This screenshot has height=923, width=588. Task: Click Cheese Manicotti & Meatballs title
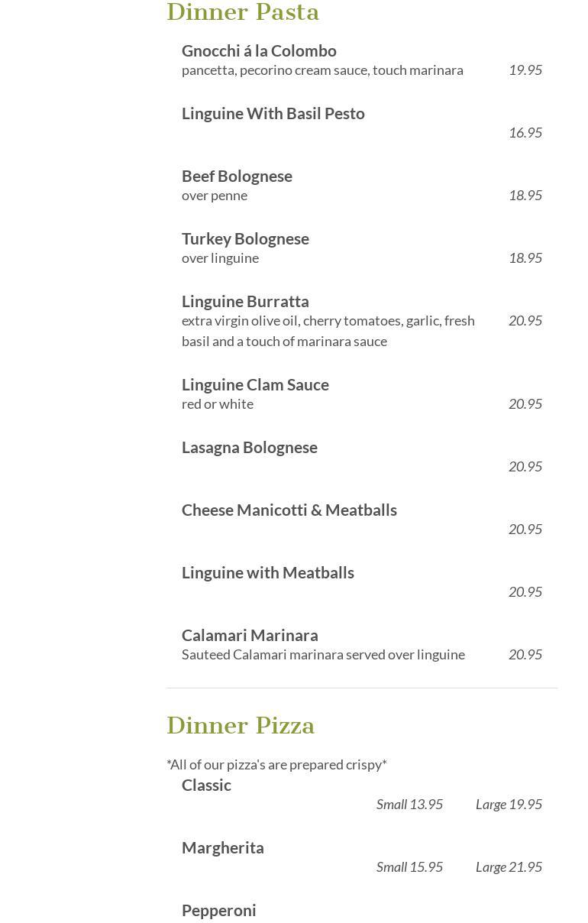pos(289,510)
